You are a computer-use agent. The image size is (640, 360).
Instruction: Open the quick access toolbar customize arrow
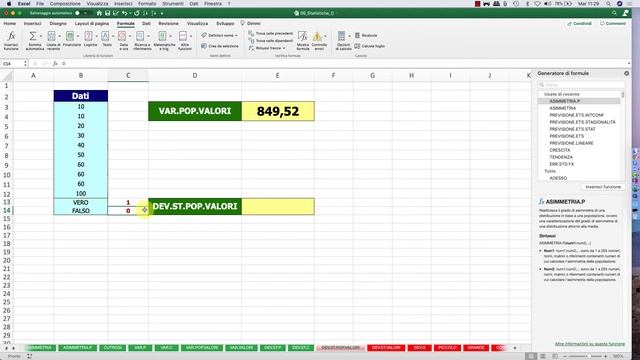162,13
